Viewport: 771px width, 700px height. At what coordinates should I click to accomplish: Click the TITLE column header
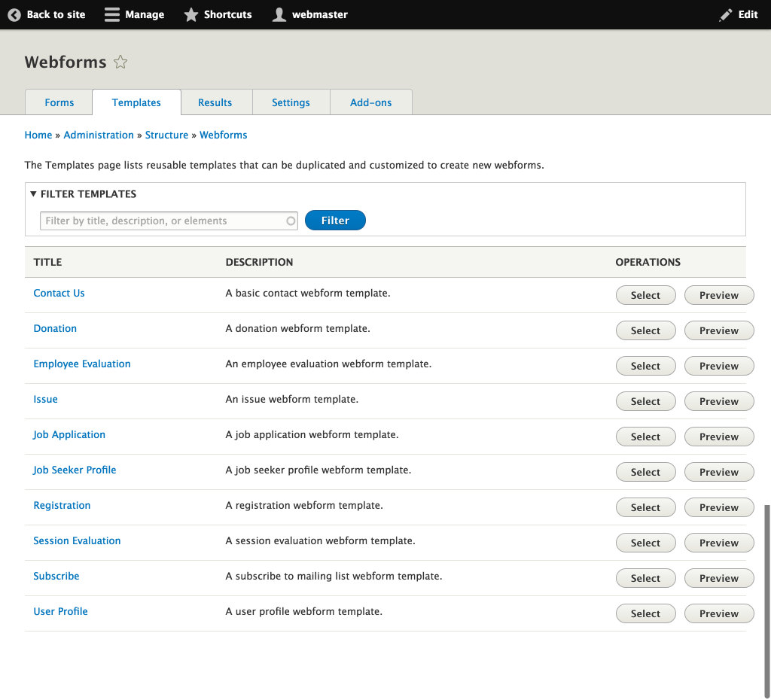(47, 262)
